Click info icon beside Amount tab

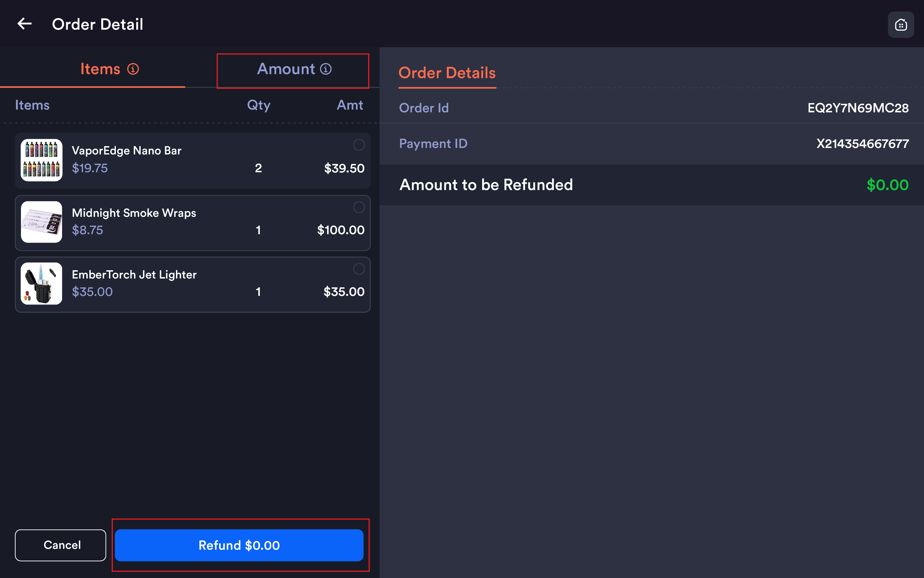326,69
